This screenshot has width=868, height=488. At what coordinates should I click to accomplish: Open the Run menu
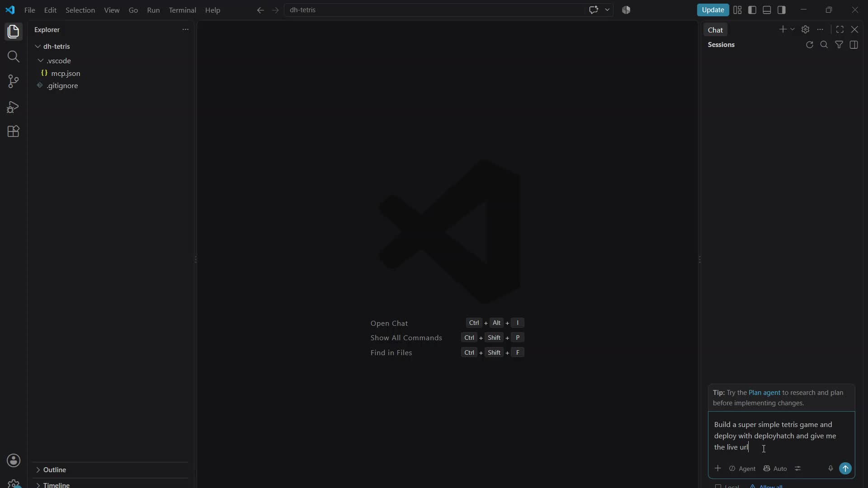(153, 10)
